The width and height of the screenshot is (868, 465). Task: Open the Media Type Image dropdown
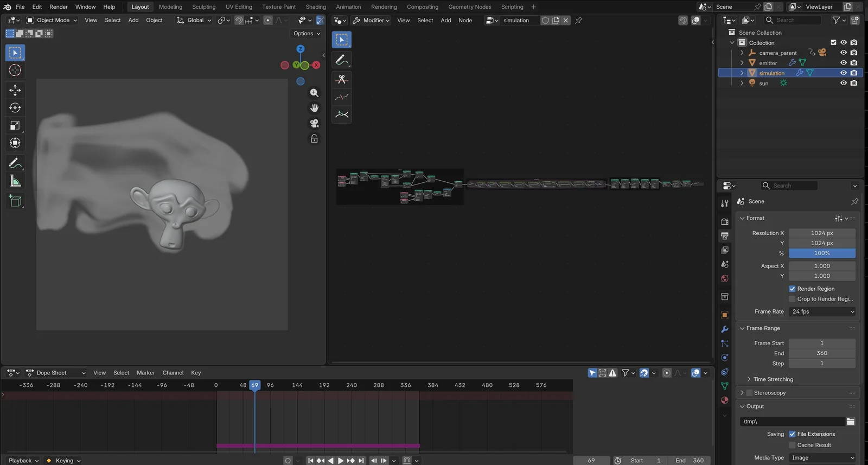[x=822, y=458]
